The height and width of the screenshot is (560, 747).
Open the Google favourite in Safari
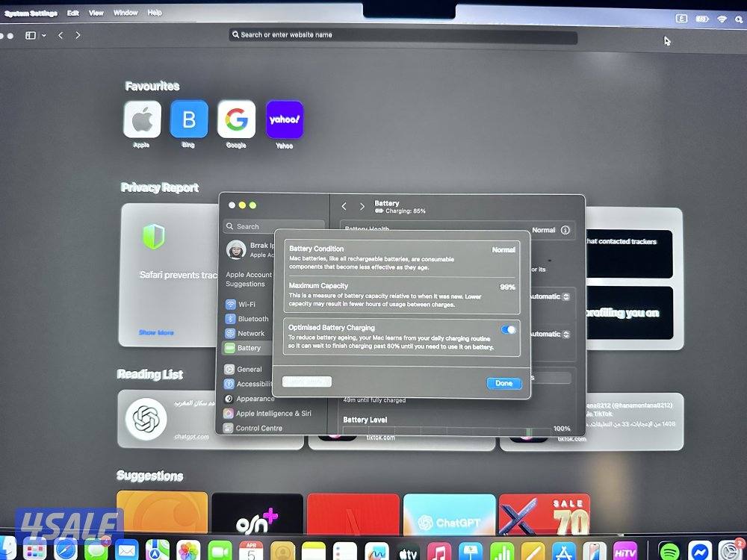236,119
